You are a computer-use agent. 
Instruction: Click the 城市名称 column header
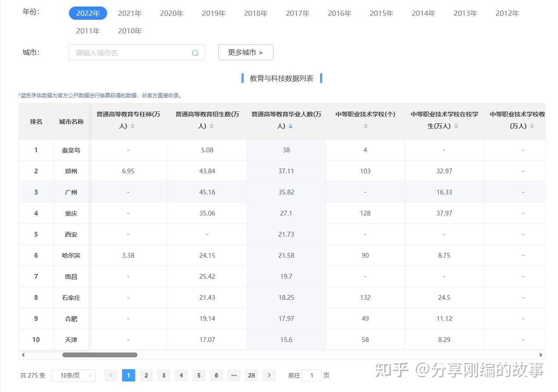71,122
